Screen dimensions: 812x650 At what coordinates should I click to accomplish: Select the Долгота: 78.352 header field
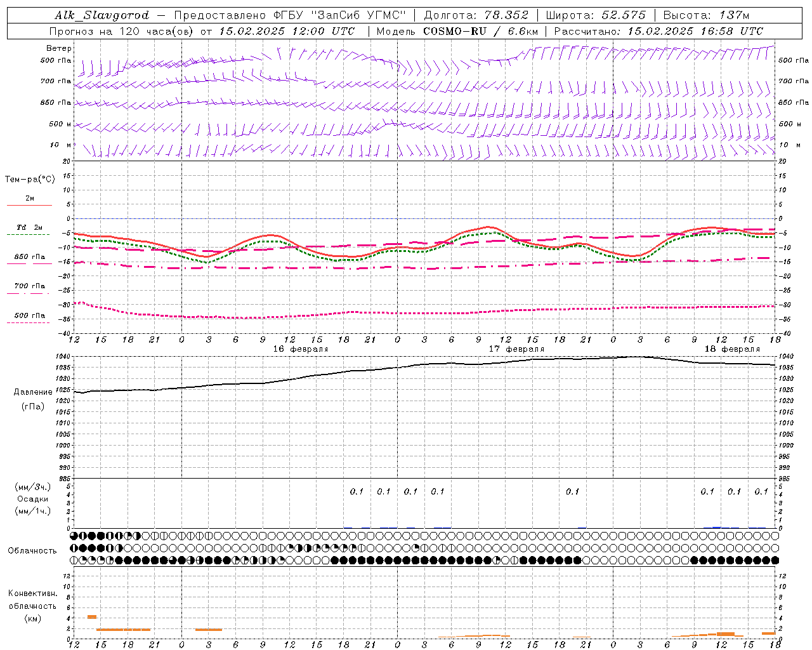476,15
